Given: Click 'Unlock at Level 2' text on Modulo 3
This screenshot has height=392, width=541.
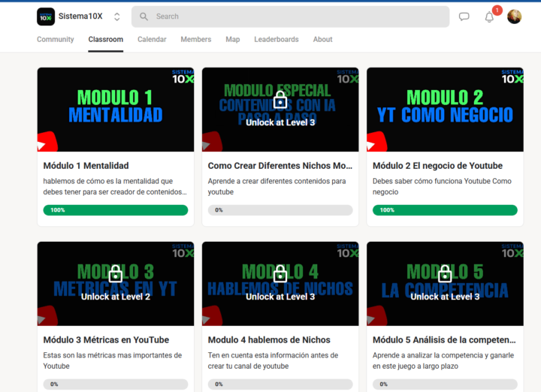Looking at the screenshot, I should coord(116,297).
